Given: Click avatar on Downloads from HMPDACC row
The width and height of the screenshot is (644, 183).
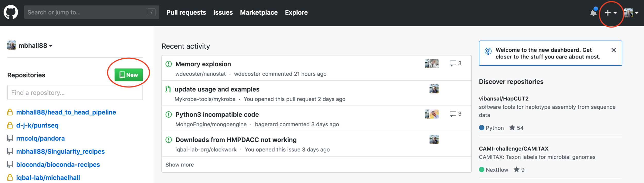Looking at the screenshot, I should point(434,139).
